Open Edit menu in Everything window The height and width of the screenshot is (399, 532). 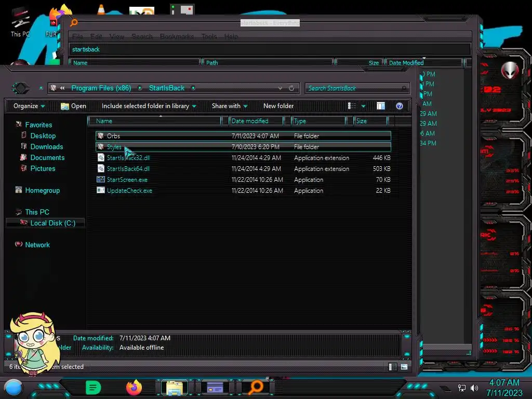click(x=96, y=36)
